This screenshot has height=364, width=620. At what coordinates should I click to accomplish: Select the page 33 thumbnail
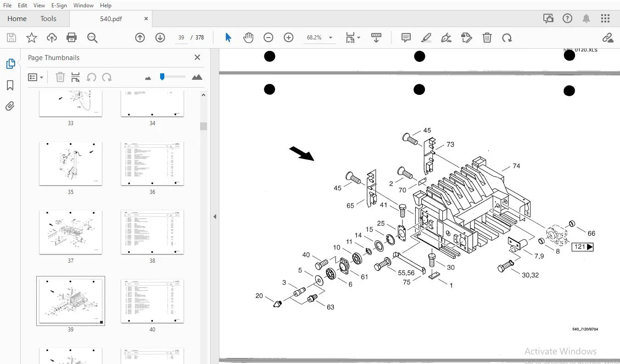tap(71, 104)
